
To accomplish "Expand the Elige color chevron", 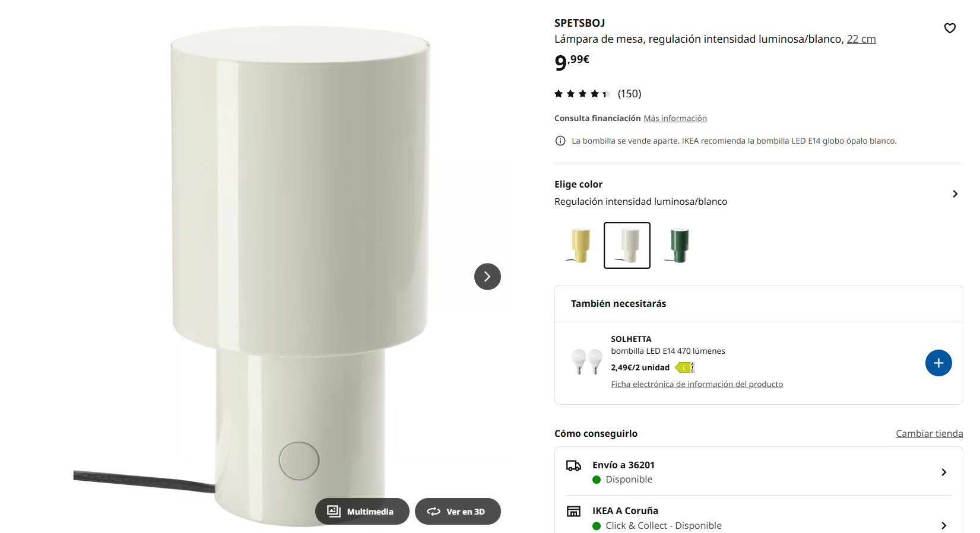I will [x=955, y=194].
